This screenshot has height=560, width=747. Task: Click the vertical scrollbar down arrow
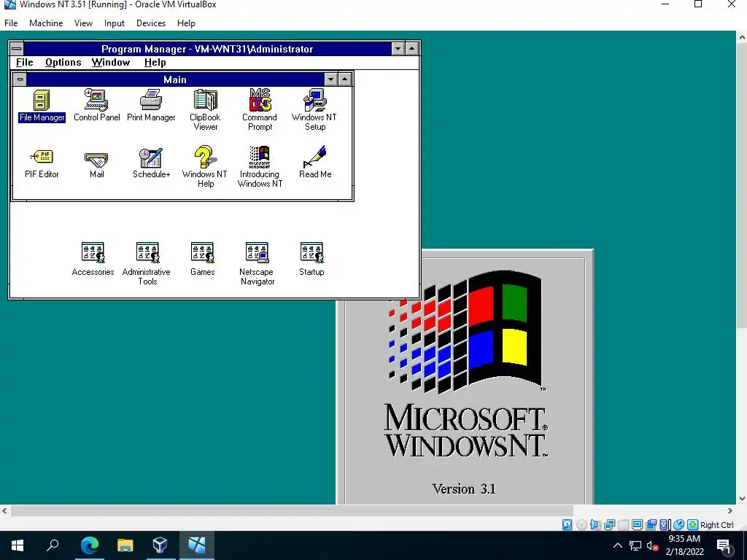(x=742, y=499)
